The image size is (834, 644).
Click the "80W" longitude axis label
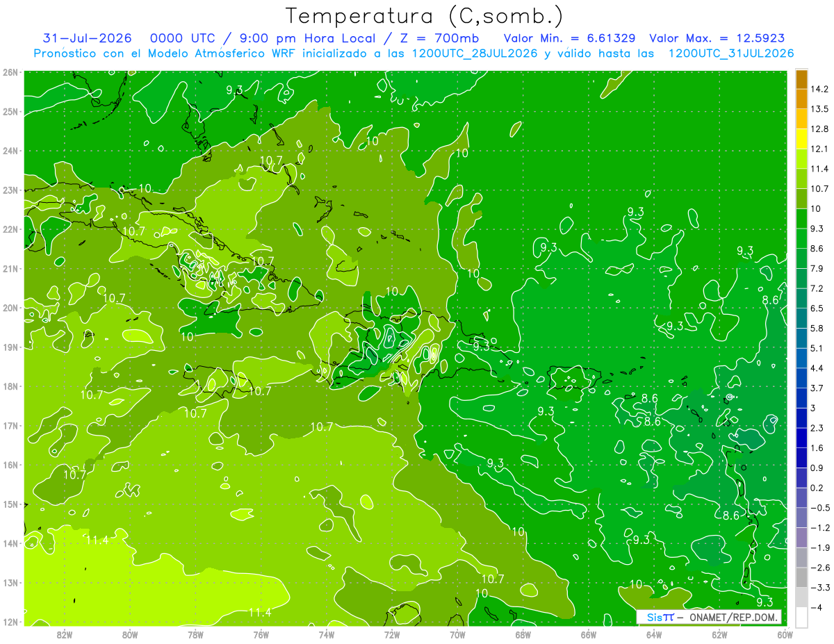(130, 634)
